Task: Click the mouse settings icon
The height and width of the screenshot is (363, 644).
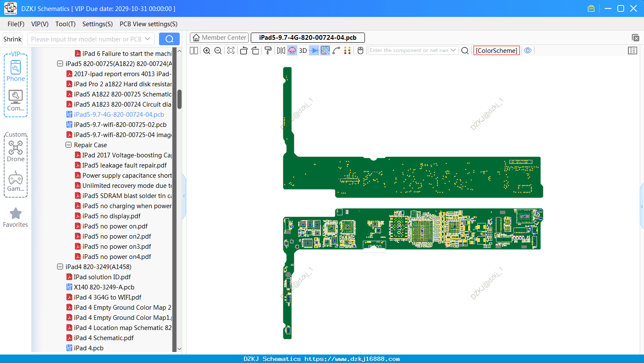Action: (x=360, y=50)
